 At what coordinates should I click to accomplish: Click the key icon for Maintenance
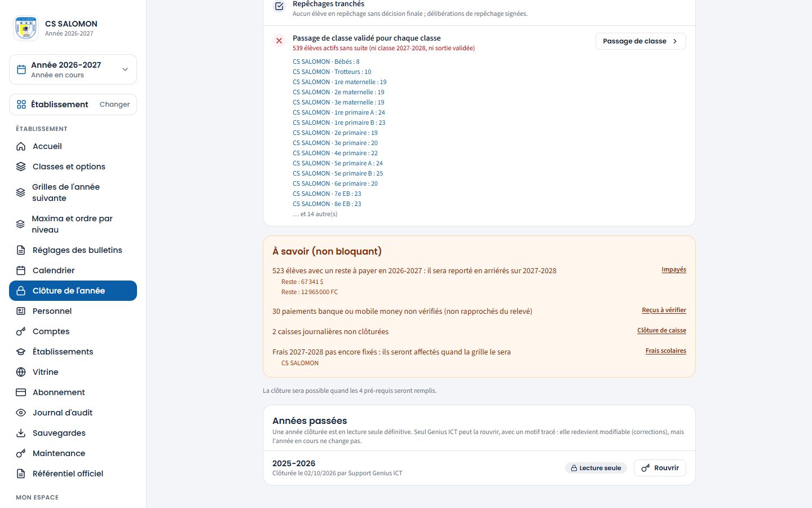[21, 453]
